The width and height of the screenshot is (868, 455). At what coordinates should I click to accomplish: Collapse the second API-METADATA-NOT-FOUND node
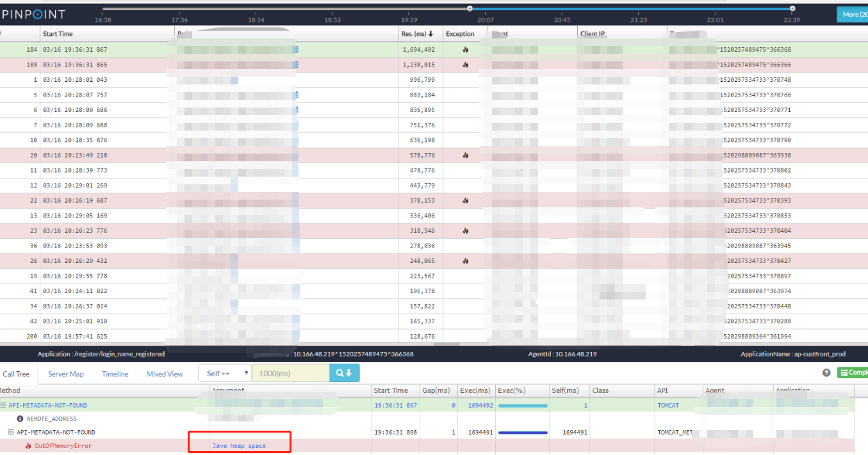(11, 432)
